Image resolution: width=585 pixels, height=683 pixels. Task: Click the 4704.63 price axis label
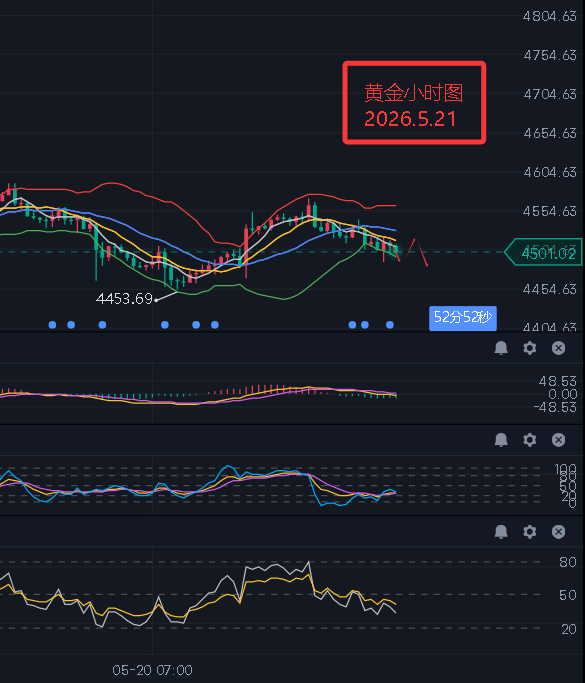click(x=550, y=94)
